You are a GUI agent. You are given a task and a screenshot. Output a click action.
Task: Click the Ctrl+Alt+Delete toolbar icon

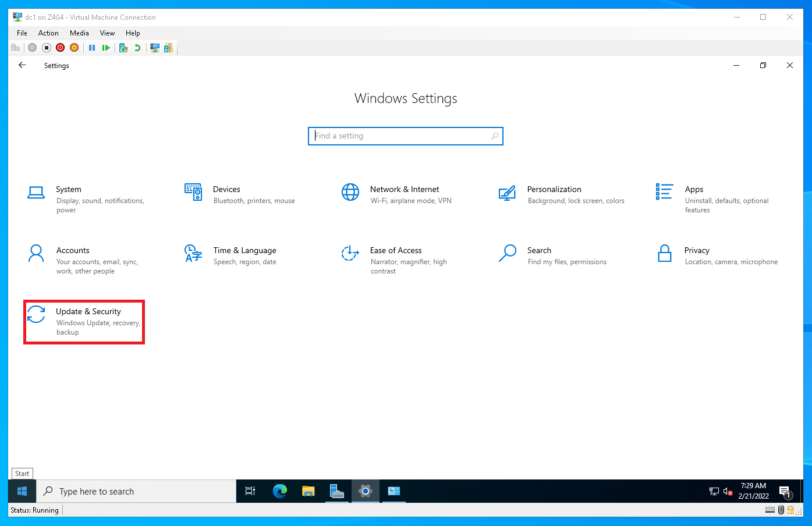tap(16, 48)
